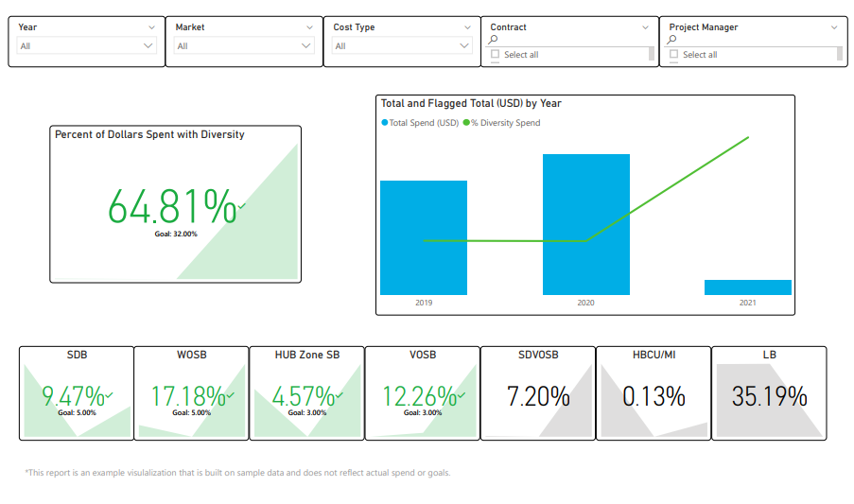Click the HUB Zone SB KPI card
Image resolution: width=854 pixels, height=504 pixels.
tap(306, 393)
